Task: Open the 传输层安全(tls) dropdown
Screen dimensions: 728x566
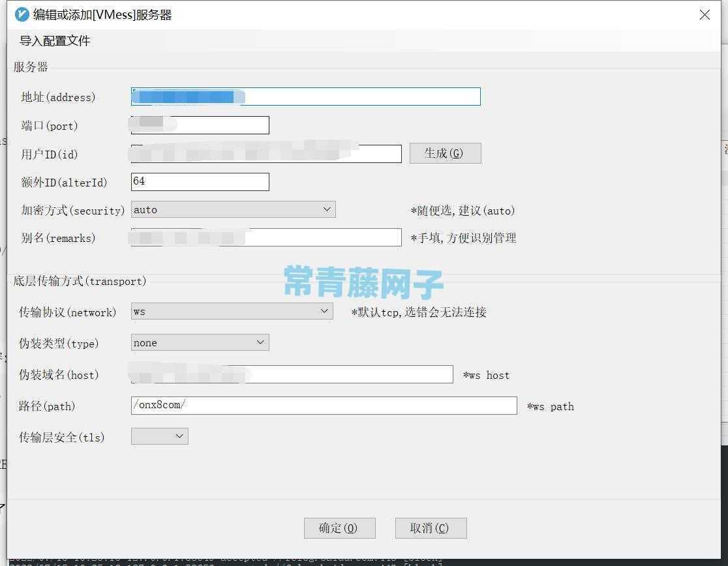Action: [160, 436]
